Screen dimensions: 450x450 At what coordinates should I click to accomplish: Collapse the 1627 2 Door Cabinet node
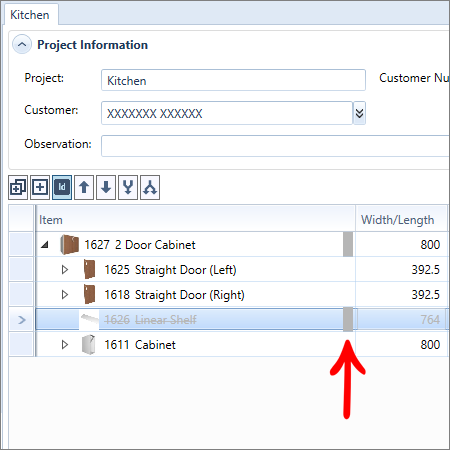tap(45, 245)
